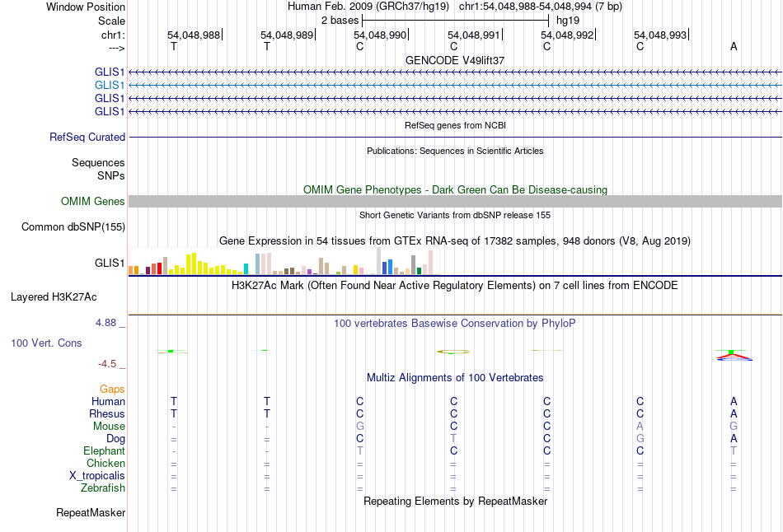This screenshot has height=532, width=783.
Task: Open 100 vertebrates Basewise Conservation by PhyloP
Action: click(455, 324)
